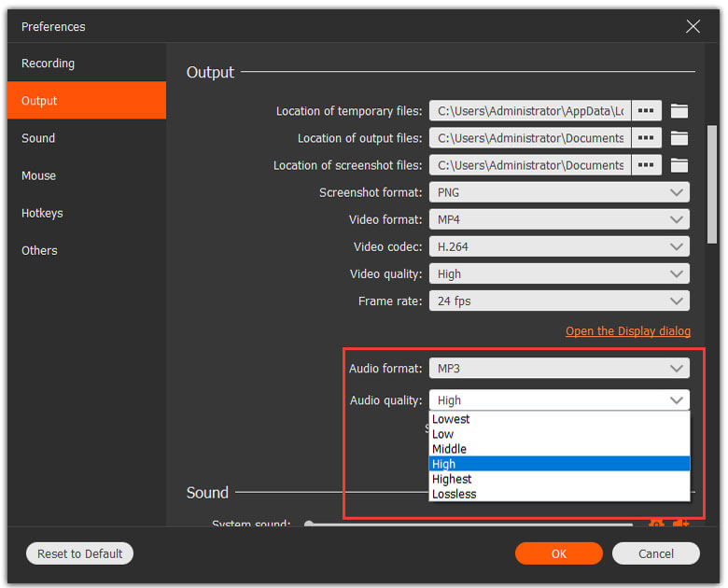Choose Low audio quality option
The image size is (728, 588).
point(559,434)
